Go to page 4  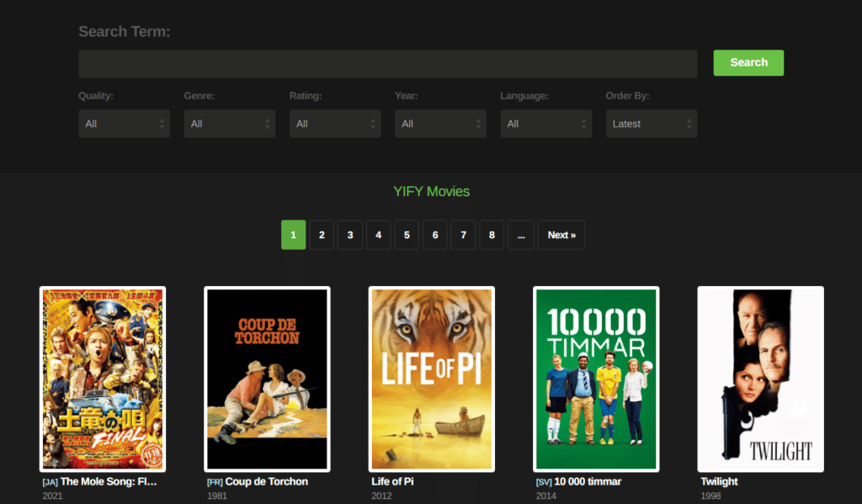(x=378, y=235)
